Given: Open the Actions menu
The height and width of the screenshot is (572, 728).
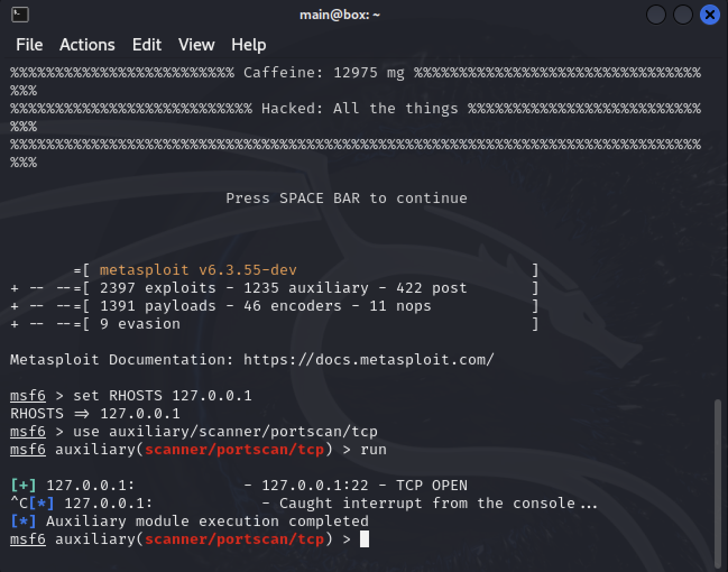Looking at the screenshot, I should click(87, 45).
